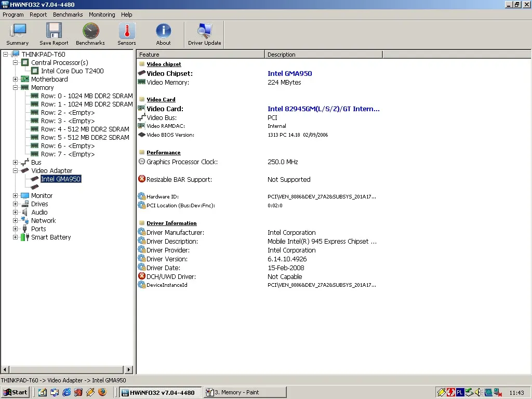Collapse the Memory branch
Screen dimensions: 532x399
click(15, 87)
